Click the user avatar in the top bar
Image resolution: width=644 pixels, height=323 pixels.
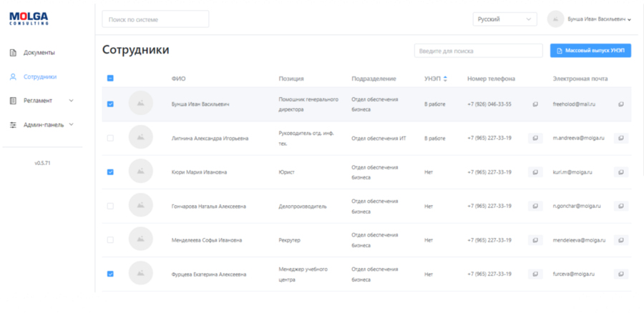[x=555, y=19]
